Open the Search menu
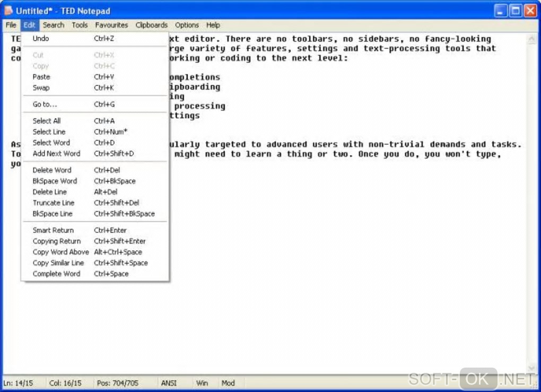 pyautogui.click(x=54, y=25)
